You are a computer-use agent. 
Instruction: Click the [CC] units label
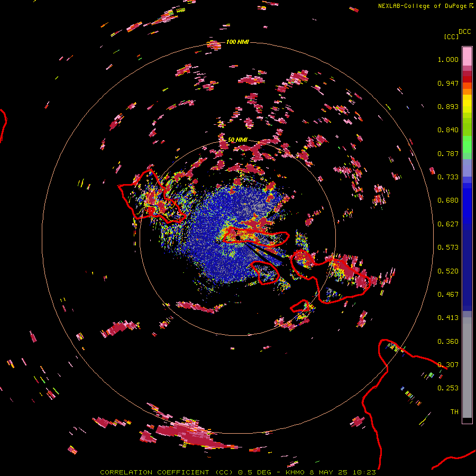coord(451,36)
